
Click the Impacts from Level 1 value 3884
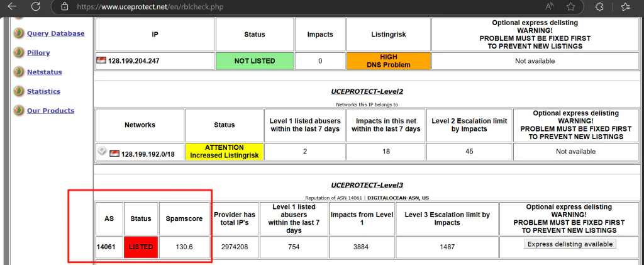click(362, 247)
